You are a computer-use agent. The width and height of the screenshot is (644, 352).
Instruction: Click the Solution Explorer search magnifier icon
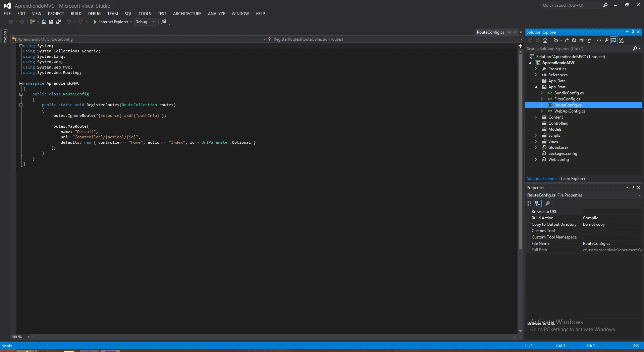click(x=635, y=49)
